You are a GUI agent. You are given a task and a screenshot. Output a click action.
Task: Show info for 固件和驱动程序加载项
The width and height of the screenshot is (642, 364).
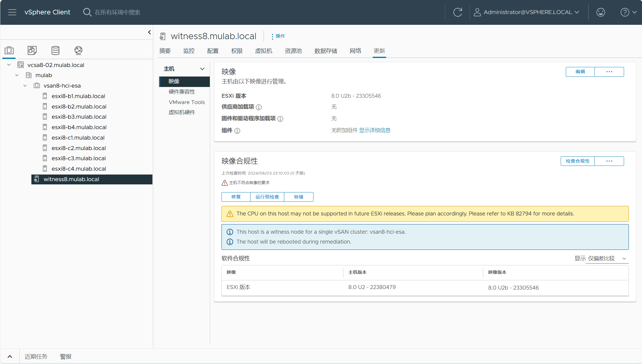pyautogui.click(x=280, y=119)
